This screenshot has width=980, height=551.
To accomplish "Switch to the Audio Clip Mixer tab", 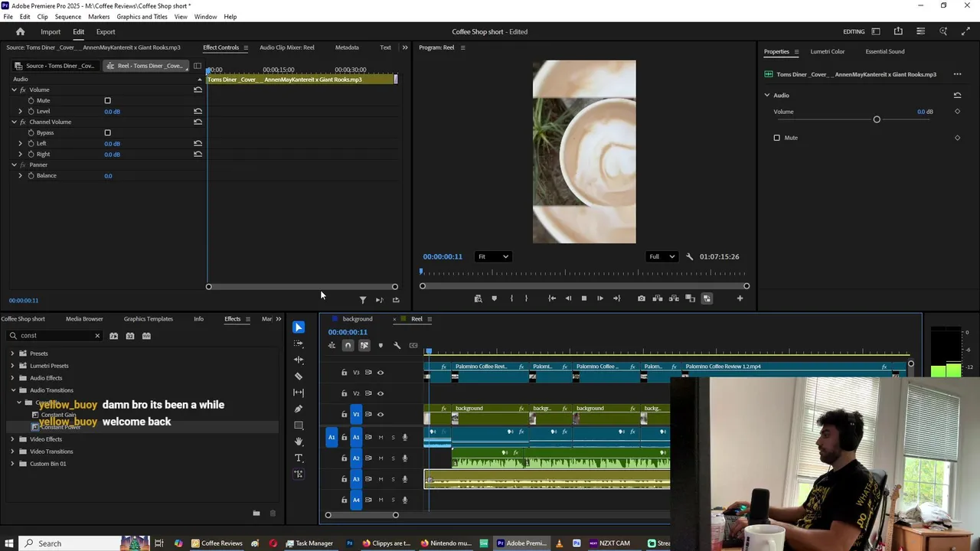I will (x=286, y=47).
